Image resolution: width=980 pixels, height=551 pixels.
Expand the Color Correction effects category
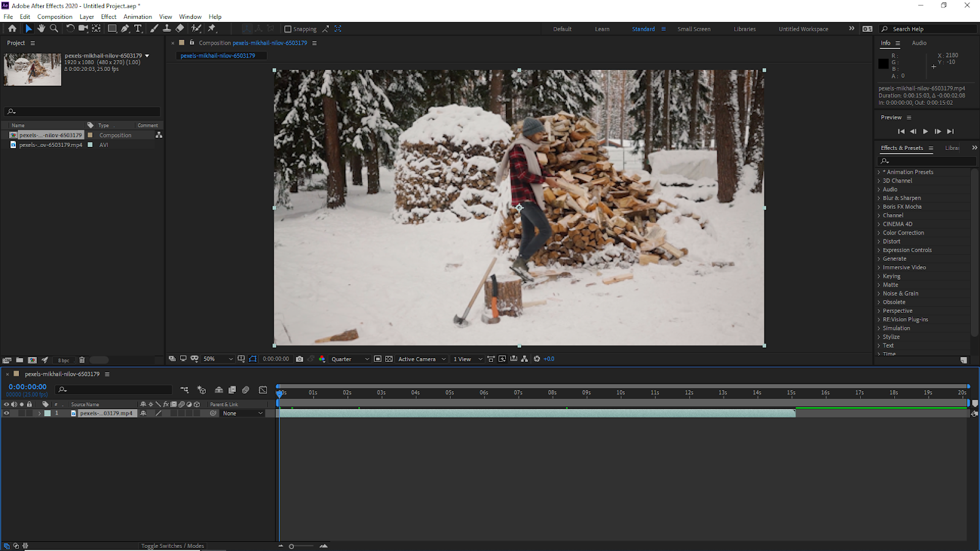(x=903, y=233)
